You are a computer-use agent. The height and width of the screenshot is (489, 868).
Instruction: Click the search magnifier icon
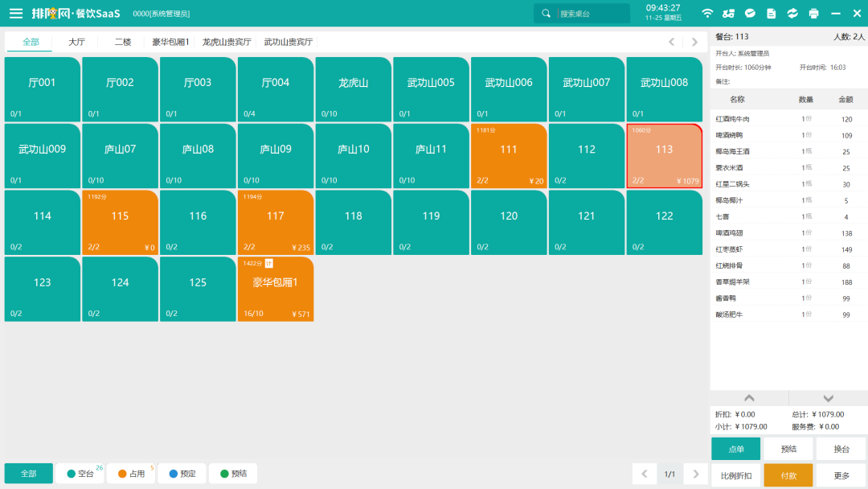[x=547, y=14]
